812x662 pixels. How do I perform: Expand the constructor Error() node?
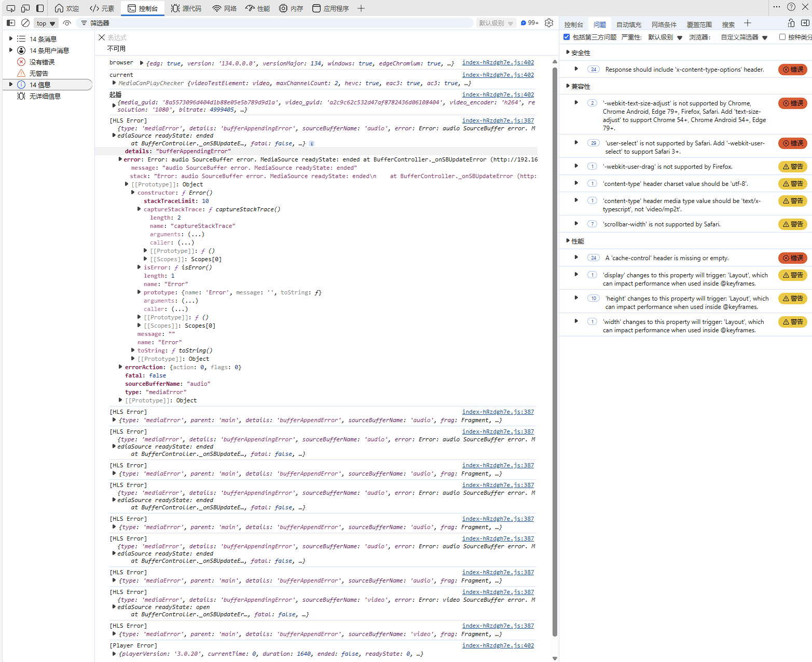coord(133,193)
